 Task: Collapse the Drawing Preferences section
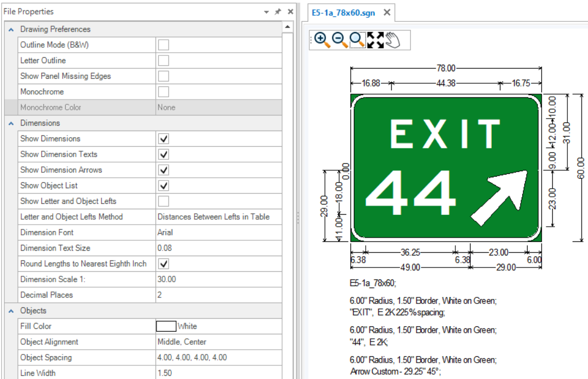pos(11,29)
